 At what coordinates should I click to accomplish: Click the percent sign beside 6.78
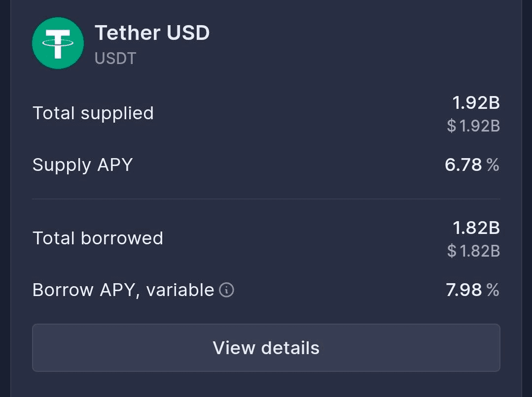coord(493,165)
